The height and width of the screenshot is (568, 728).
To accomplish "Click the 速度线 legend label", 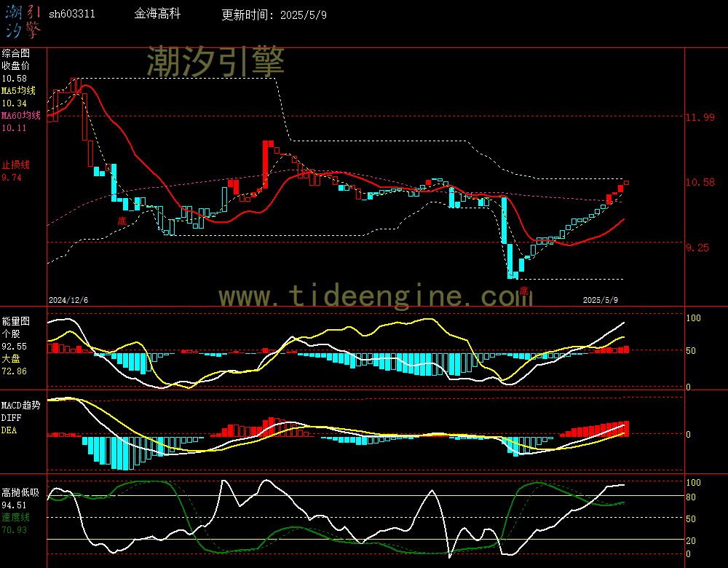I will click(16, 517).
